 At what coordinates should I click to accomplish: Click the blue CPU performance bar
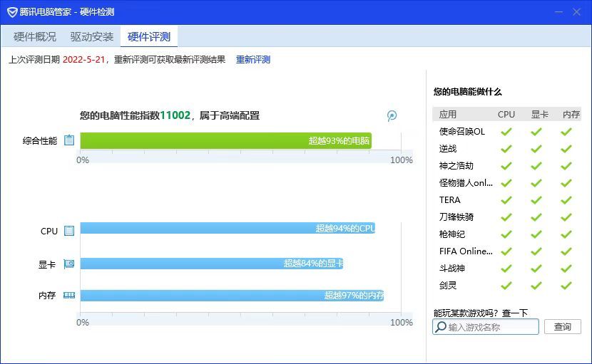click(228, 228)
